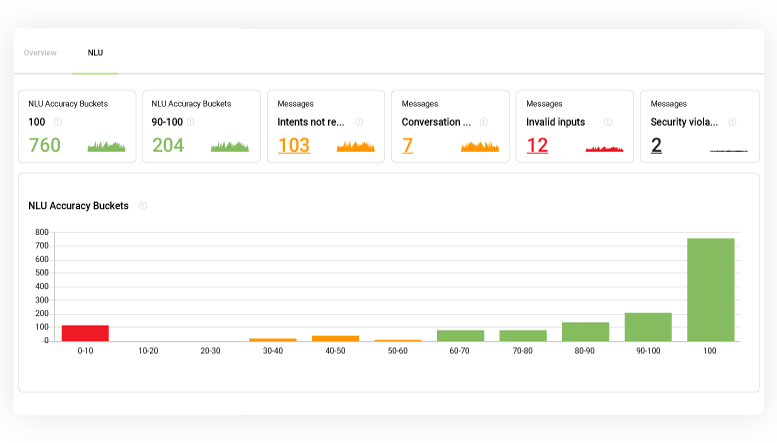
Task: Click the 'NLU Accuracy Buckets' chart heading
Action: click(78, 206)
